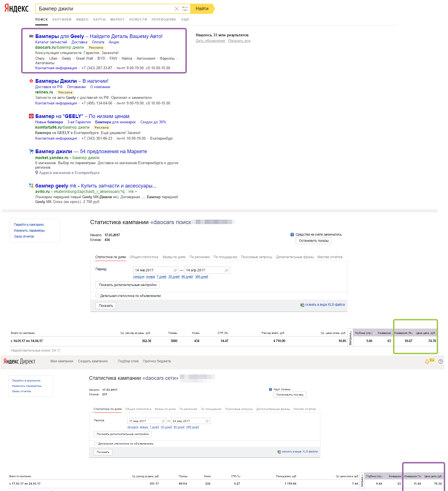Open Мои кампании in the Директ menu
The height and width of the screenshot is (491, 448).
click(x=62, y=361)
